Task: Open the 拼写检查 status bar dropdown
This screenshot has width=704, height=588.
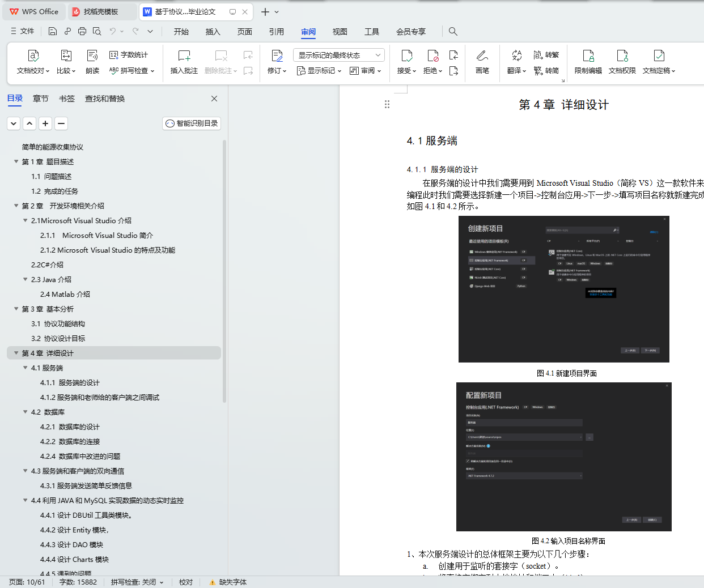Action: pos(162,582)
